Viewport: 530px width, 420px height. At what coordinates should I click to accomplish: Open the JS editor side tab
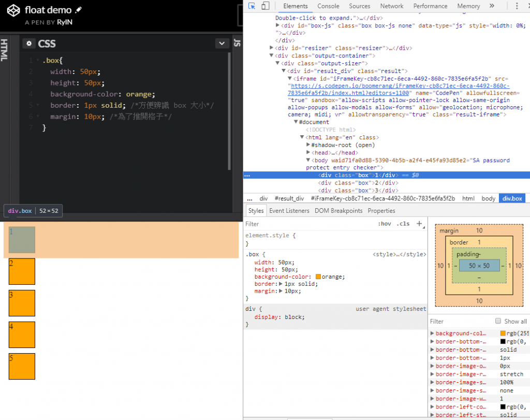237,42
